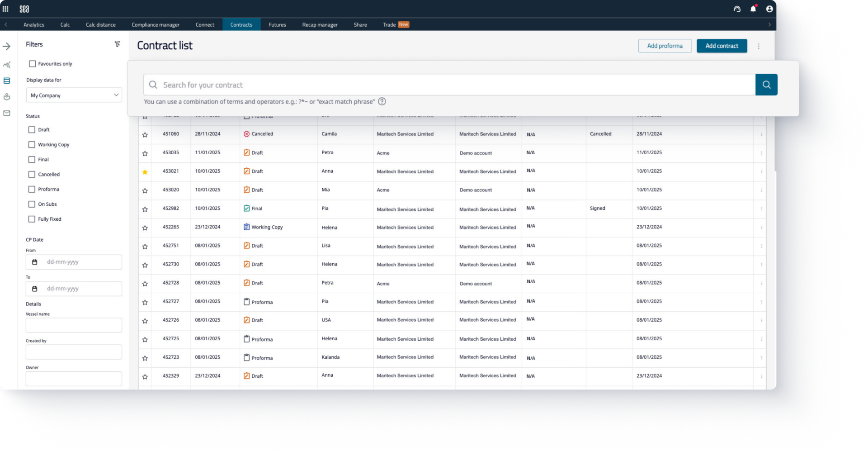Click the blue search magnifier button

coord(766,85)
